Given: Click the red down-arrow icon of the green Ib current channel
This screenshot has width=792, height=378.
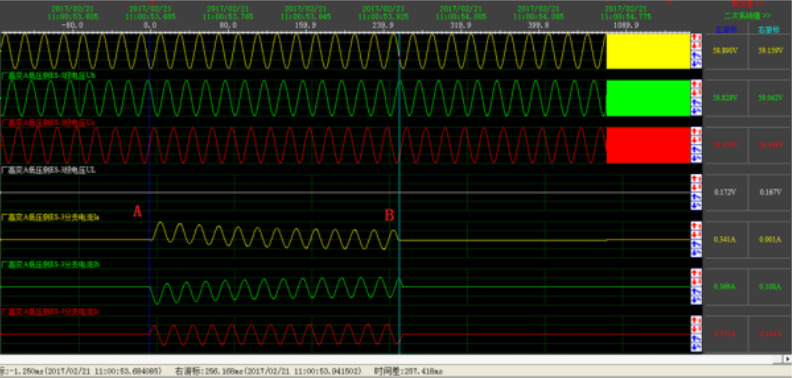Looking at the screenshot, I should pyautogui.click(x=697, y=282).
